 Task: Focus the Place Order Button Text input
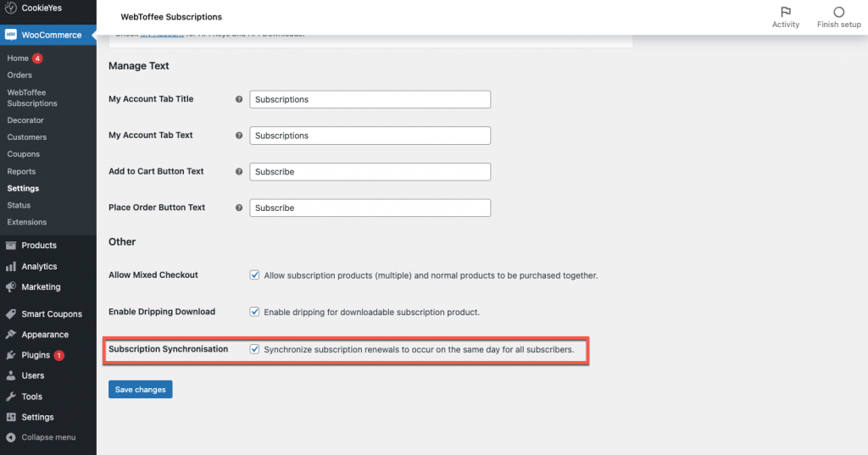coord(370,208)
